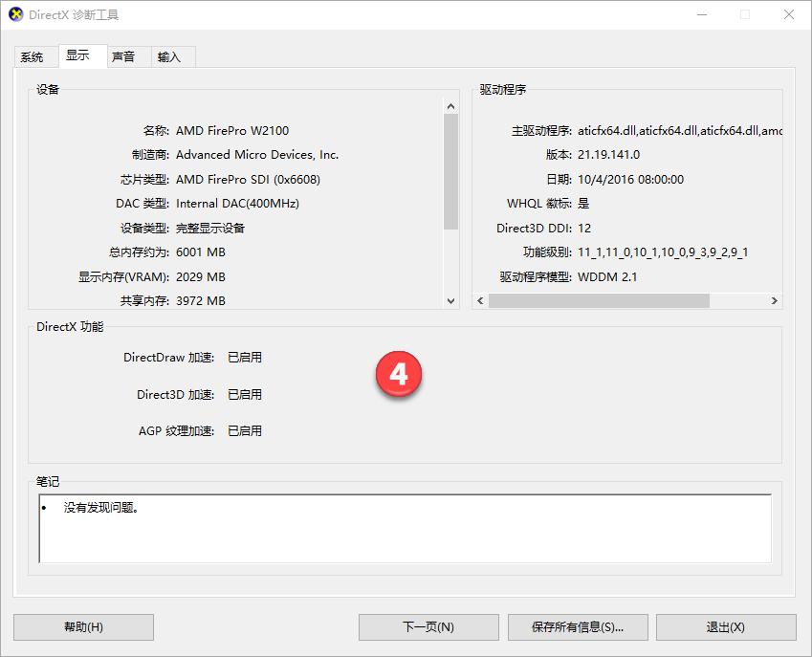Click the 退出(X) button to exit

pyautogui.click(x=726, y=627)
